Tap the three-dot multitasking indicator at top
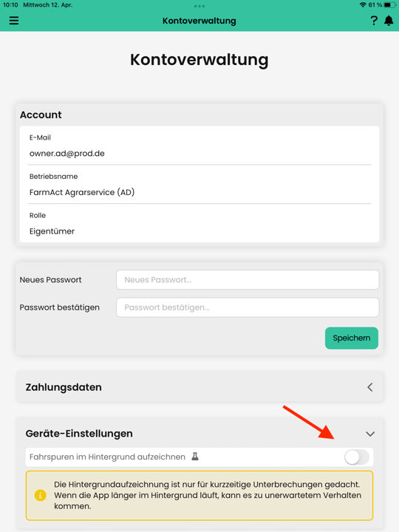 point(199,6)
